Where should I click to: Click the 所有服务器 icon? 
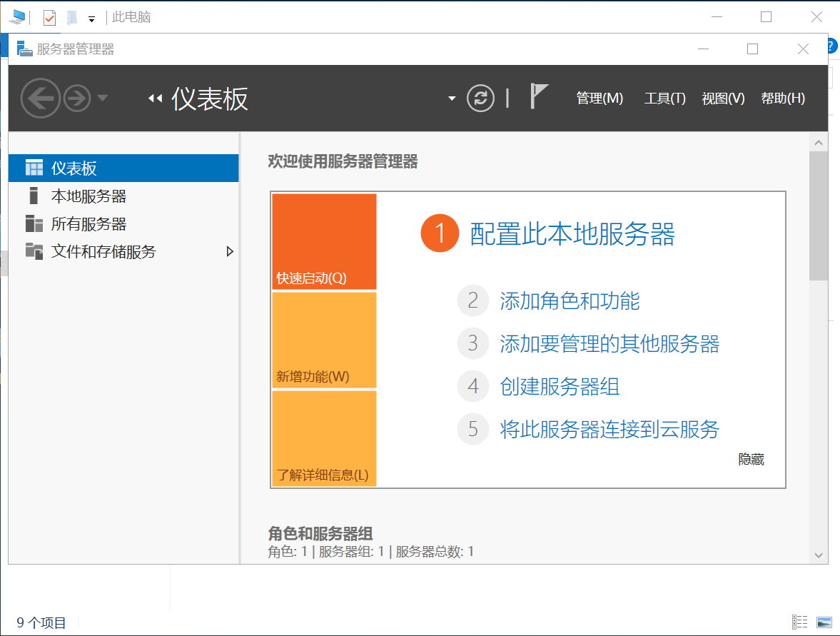(x=34, y=223)
